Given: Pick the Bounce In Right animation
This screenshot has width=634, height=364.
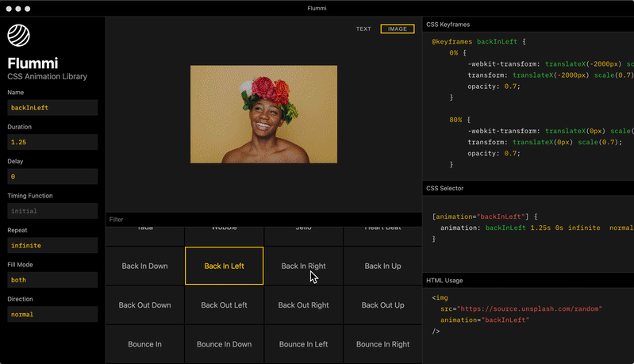Looking at the screenshot, I should point(383,344).
